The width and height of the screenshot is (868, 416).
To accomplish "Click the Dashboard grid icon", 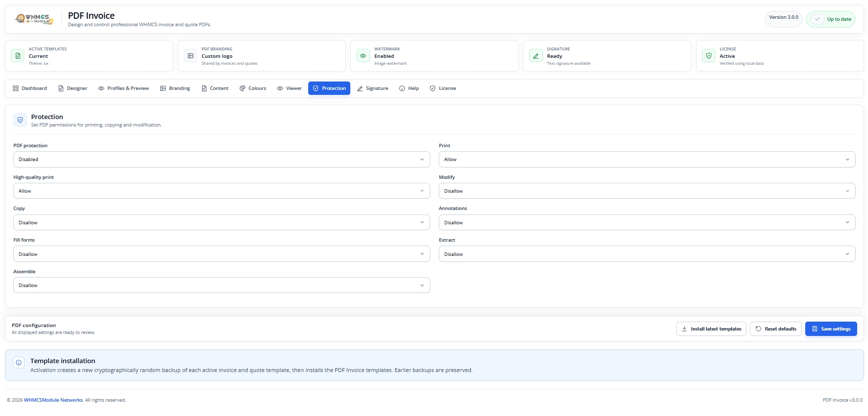I will click(16, 88).
